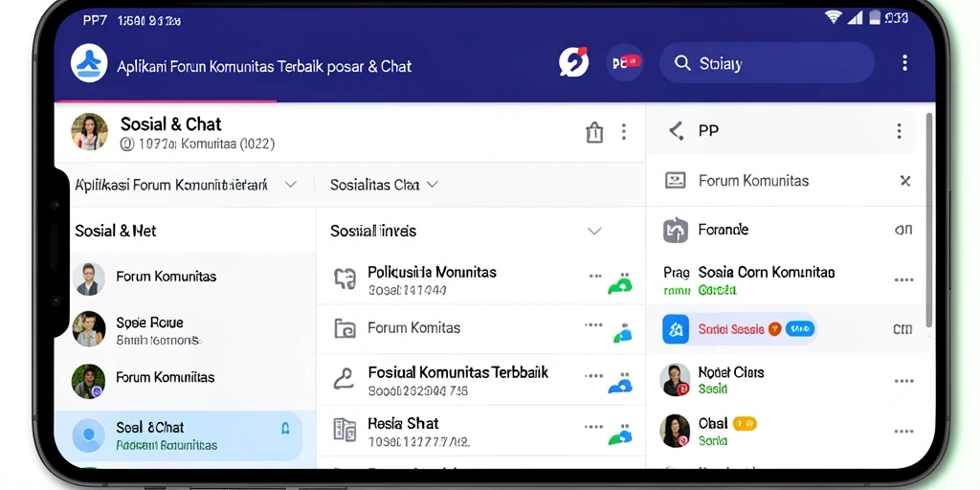
Task: Open more options for Poliqusida Komunitas
Action: [x=595, y=275]
